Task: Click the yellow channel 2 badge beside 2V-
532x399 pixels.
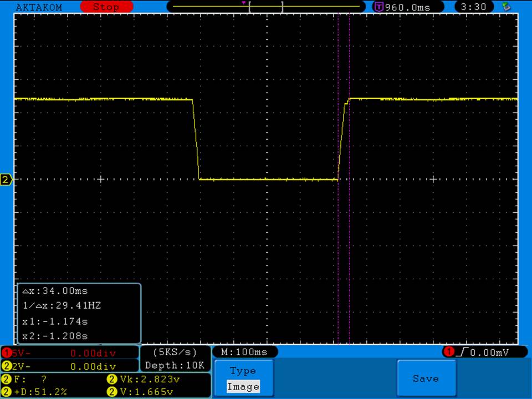Action: [x=6, y=366]
